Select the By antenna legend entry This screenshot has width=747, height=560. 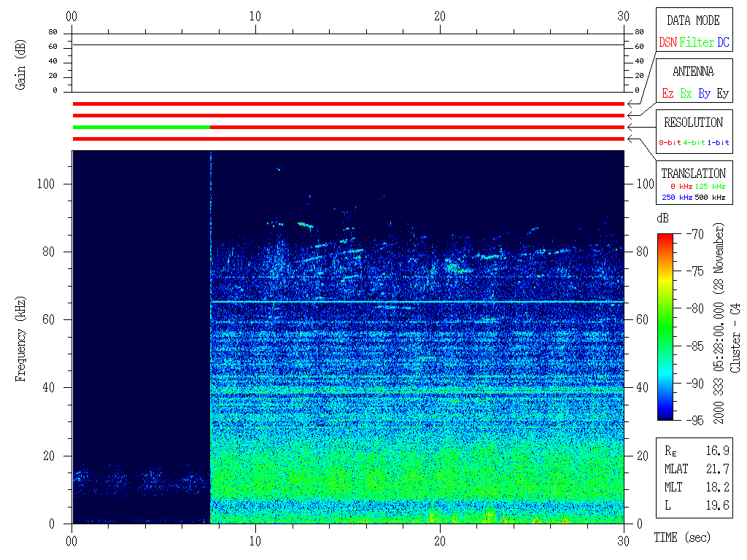click(704, 93)
